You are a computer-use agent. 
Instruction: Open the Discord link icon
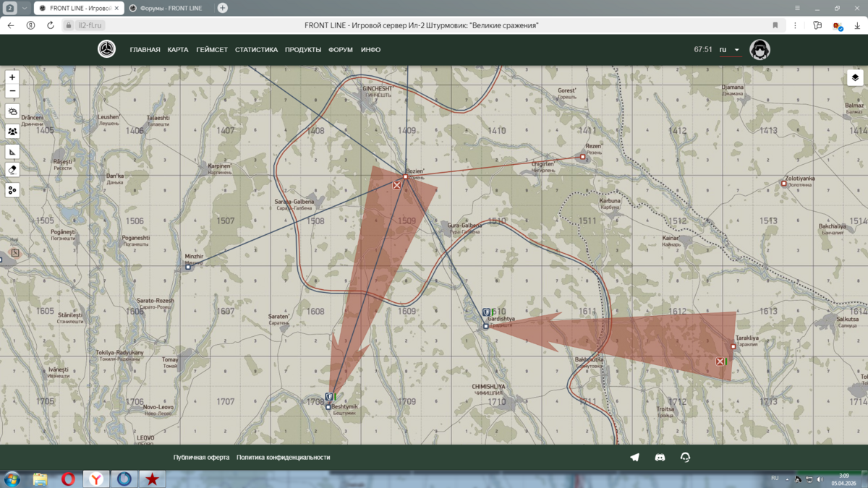tap(660, 457)
